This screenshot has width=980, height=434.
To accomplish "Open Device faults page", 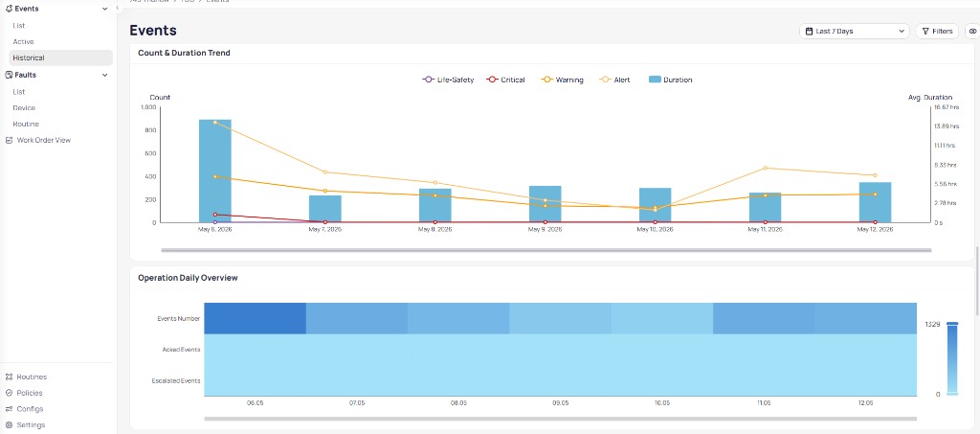I will 24,108.
